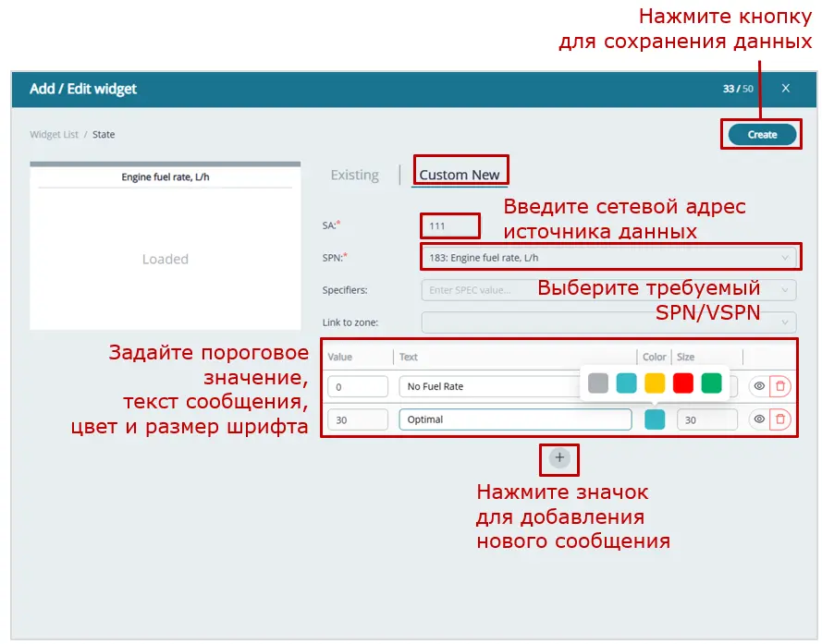This screenshot has width=822, height=644.
Task: Expand the "Link to zone" dropdown
Action: coord(610,322)
